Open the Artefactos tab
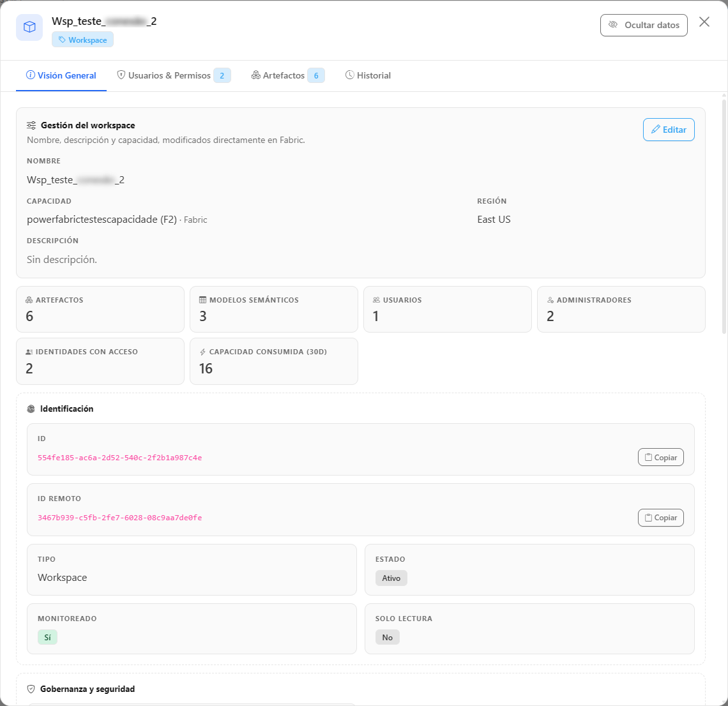The image size is (728, 706). point(288,75)
